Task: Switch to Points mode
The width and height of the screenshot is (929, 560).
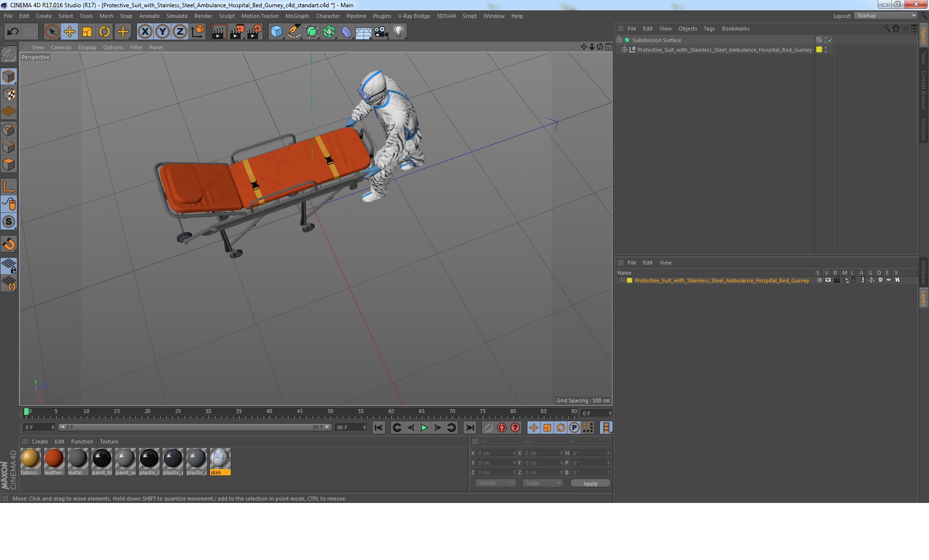Action: click(9, 130)
